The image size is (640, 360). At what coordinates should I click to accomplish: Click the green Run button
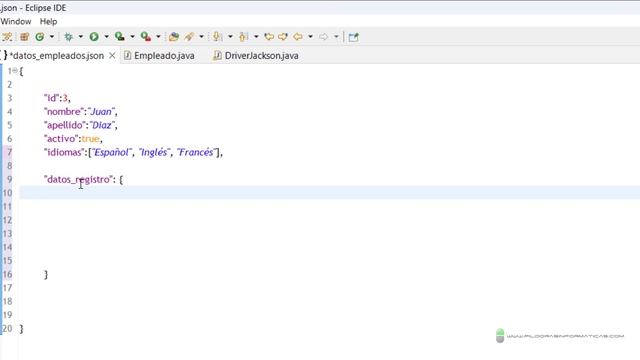click(x=94, y=37)
